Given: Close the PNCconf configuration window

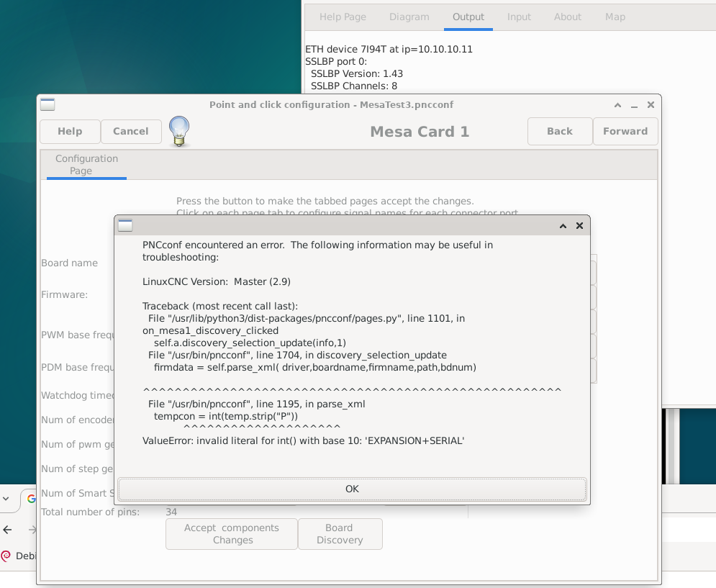Looking at the screenshot, I should pos(651,105).
